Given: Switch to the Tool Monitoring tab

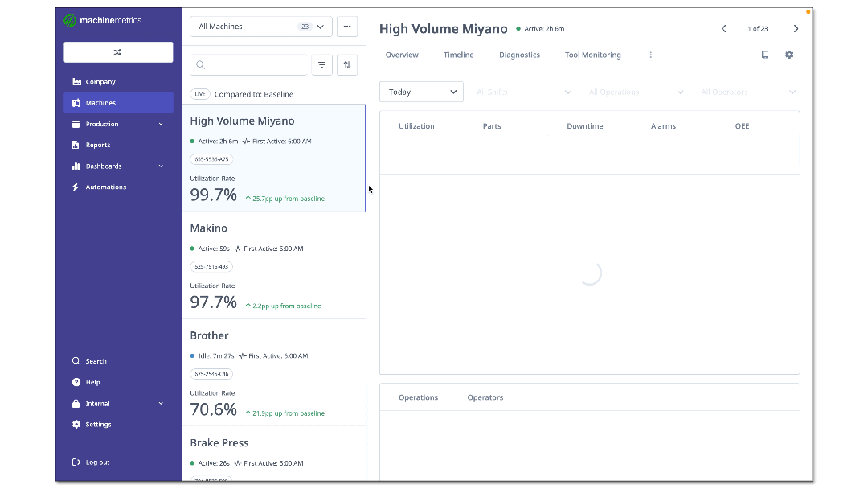Looking at the screenshot, I should [x=593, y=55].
